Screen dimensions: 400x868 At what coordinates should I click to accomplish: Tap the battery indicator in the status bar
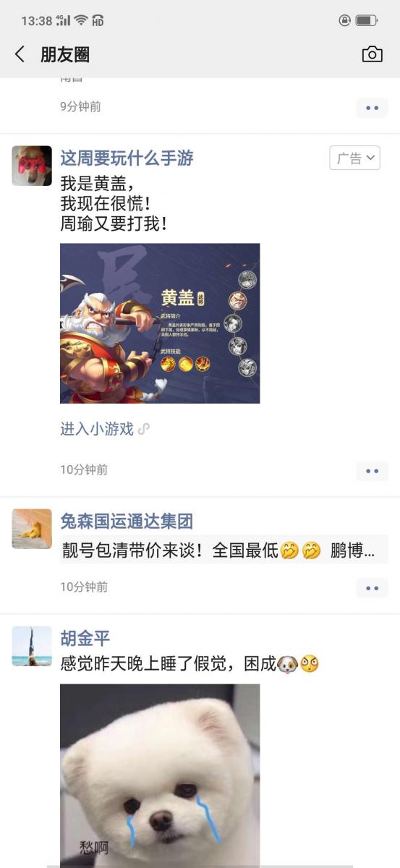click(367, 20)
